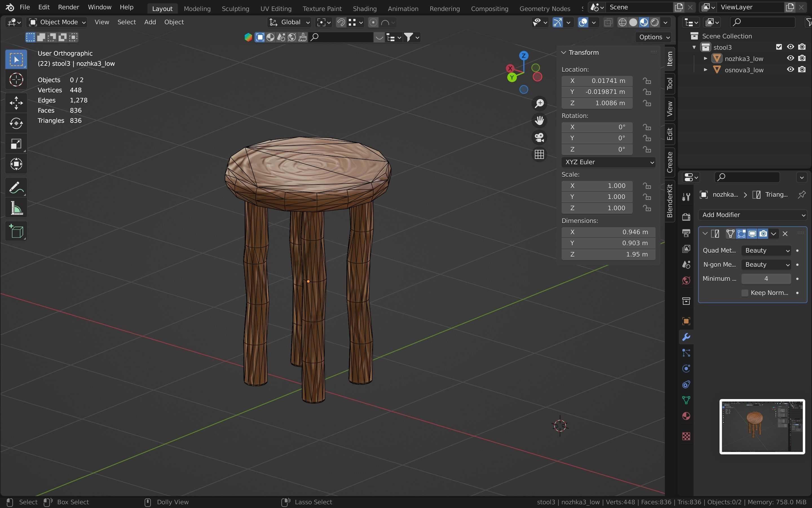Select the Rotate tool
812x508 pixels.
(x=16, y=123)
